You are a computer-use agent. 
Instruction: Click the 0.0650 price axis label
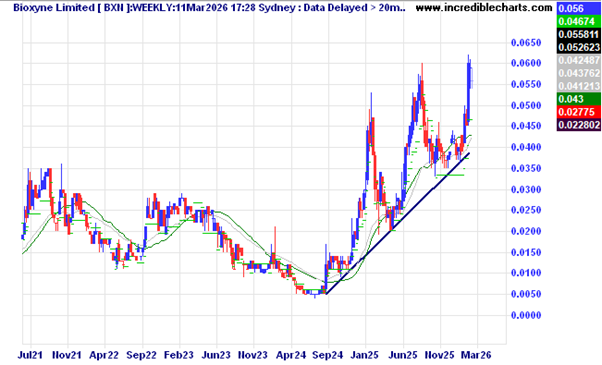tap(526, 43)
